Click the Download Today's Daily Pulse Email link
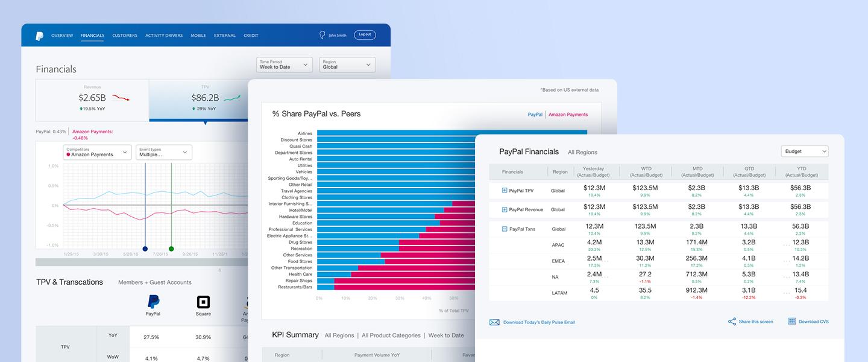 pyautogui.click(x=539, y=322)
